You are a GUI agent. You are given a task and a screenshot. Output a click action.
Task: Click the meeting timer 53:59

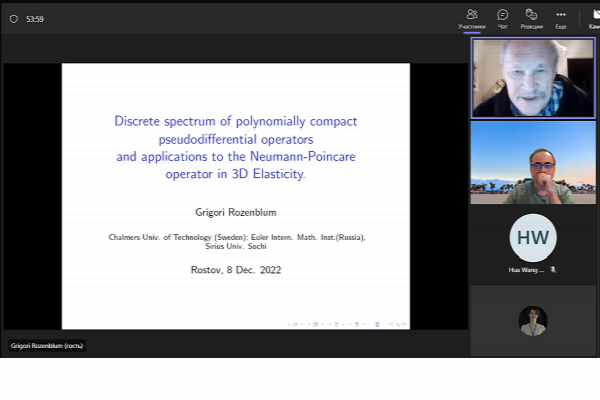pos(35,19)
